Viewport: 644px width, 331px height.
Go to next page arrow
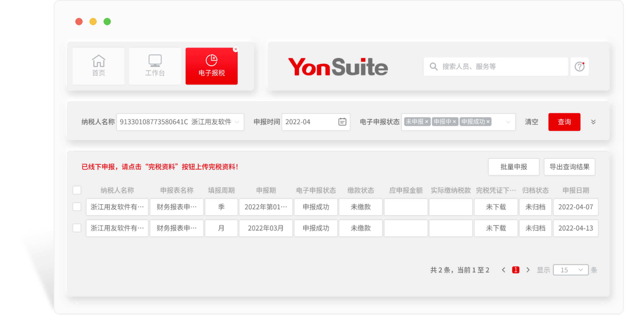528,270
